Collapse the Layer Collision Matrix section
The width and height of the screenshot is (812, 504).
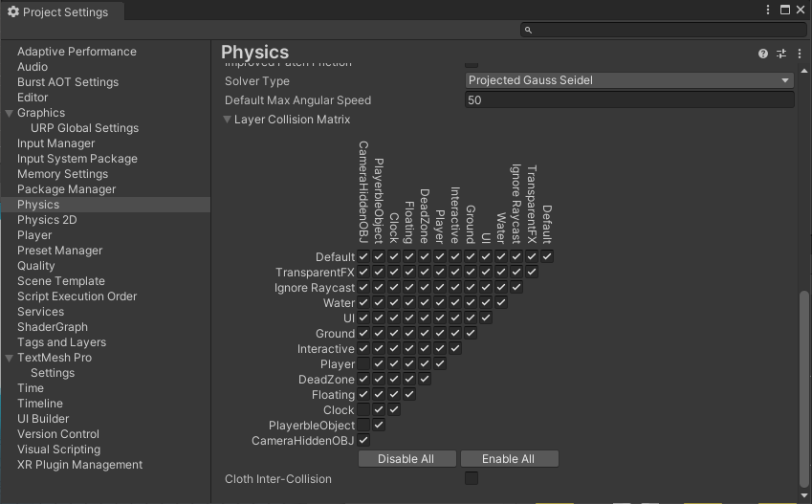[228, 121]
